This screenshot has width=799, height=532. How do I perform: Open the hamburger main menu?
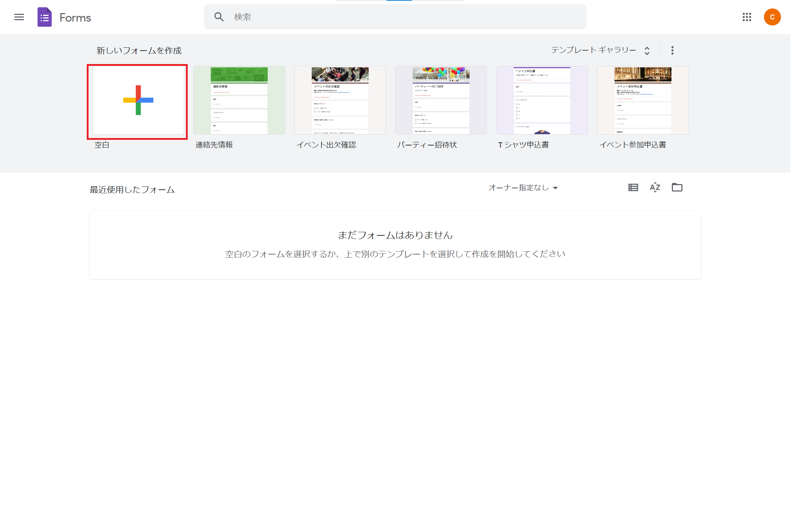click(x=19, y=17)
